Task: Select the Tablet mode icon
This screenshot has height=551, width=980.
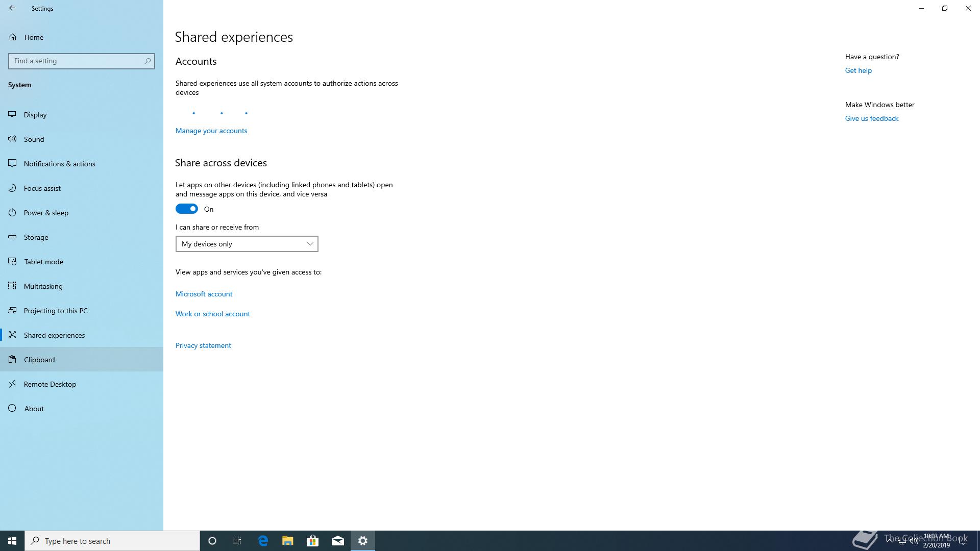Action: pyautogui.click(x=12, y=261)
